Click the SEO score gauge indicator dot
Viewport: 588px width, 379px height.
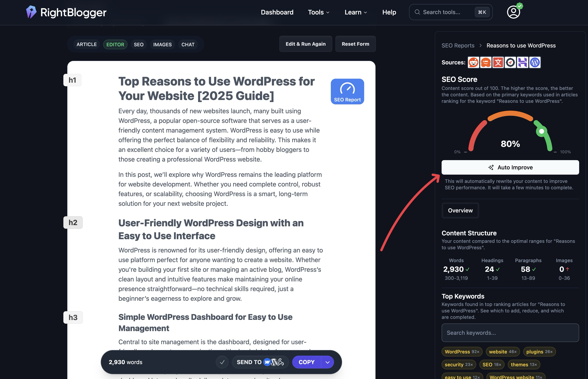coord(542,131)
